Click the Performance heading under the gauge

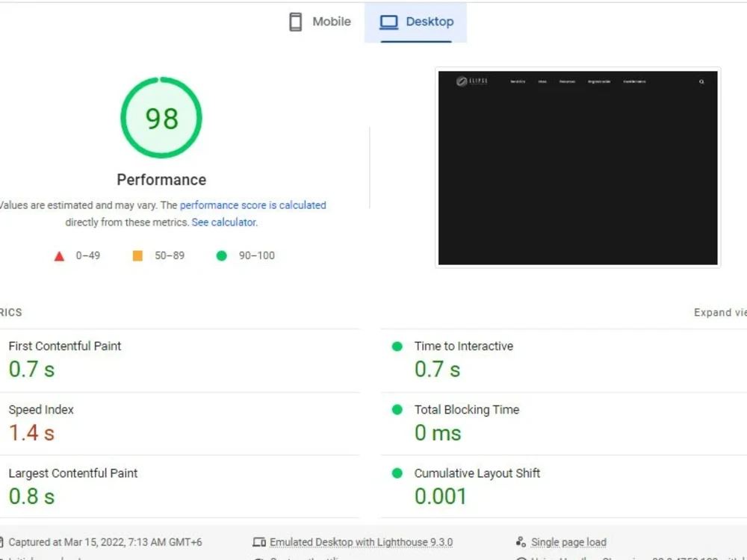coord(161,180)
